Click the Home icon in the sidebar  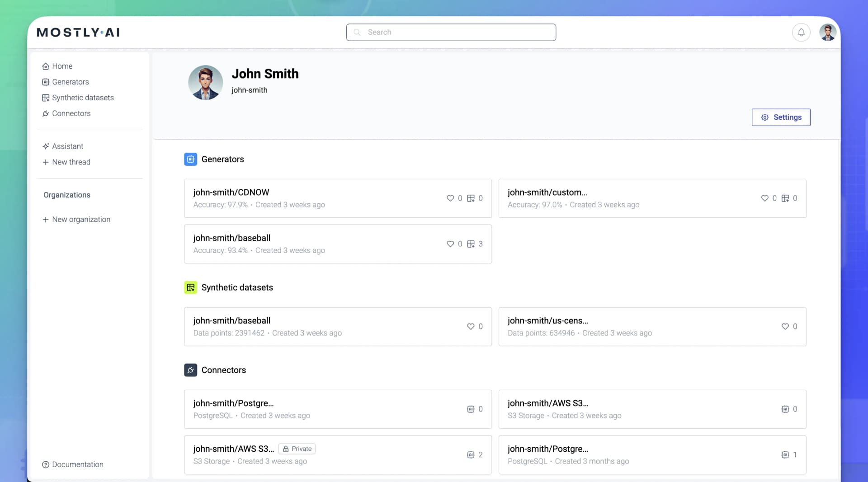pyautogui.click(x=45, y=66)
